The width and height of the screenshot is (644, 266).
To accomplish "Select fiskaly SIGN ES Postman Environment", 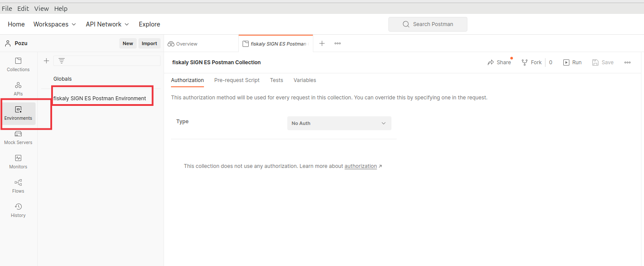I will 100,99.
